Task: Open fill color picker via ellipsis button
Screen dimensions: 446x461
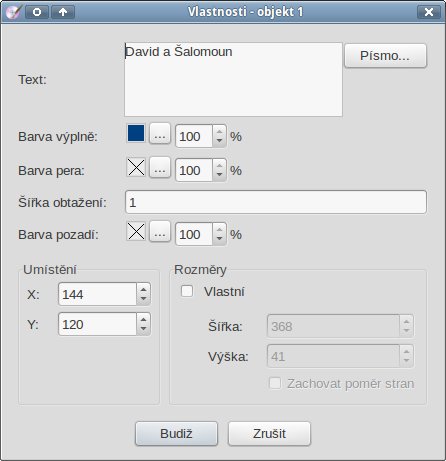Action: click(x=160, y=134)
